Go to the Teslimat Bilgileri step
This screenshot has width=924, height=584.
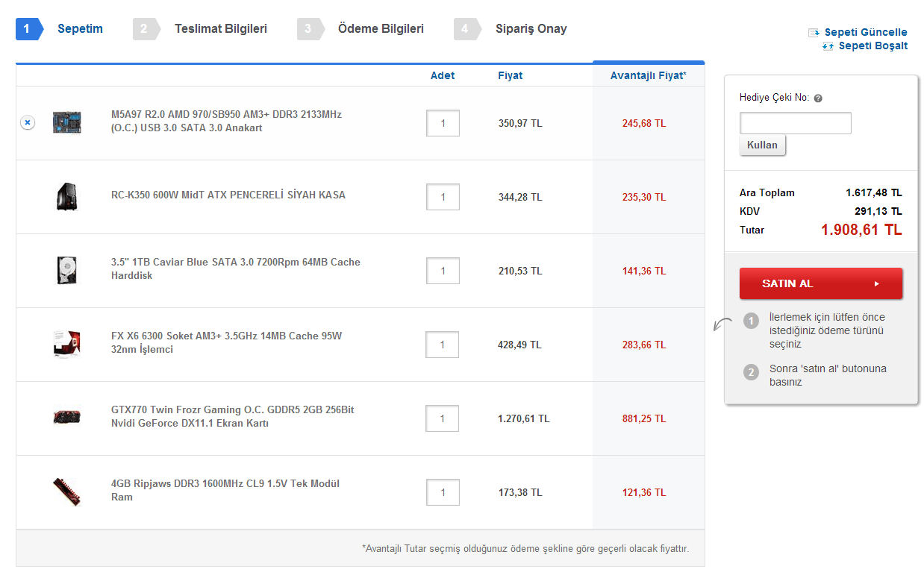[220, 29]
